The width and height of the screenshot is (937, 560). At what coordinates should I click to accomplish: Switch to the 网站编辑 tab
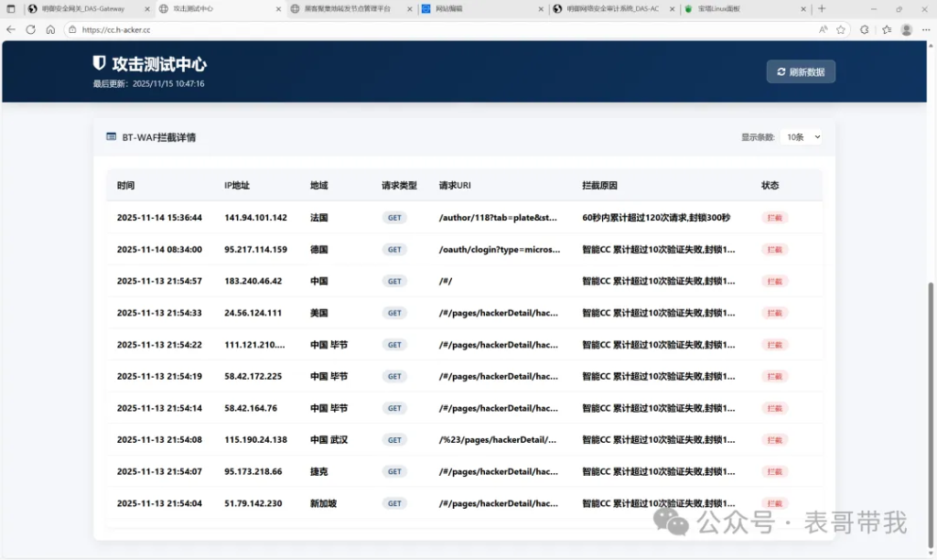point(476,8)
